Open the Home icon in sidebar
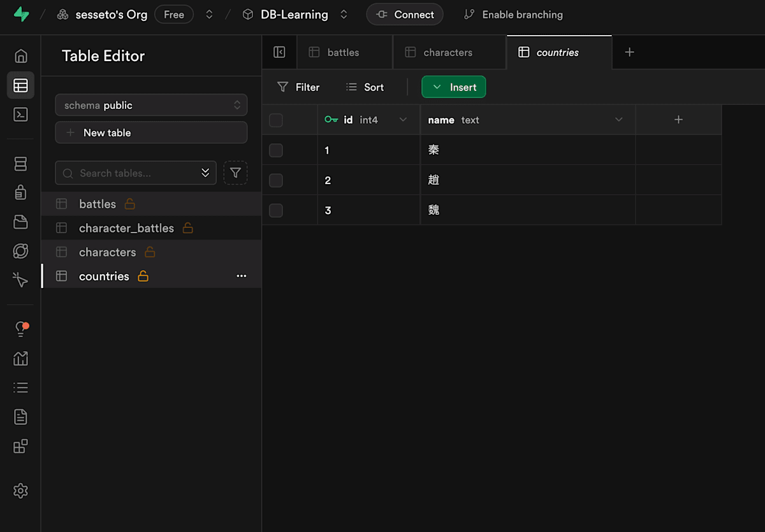The height and width of the screenshot is (532, 765). (x=20, y=56)
